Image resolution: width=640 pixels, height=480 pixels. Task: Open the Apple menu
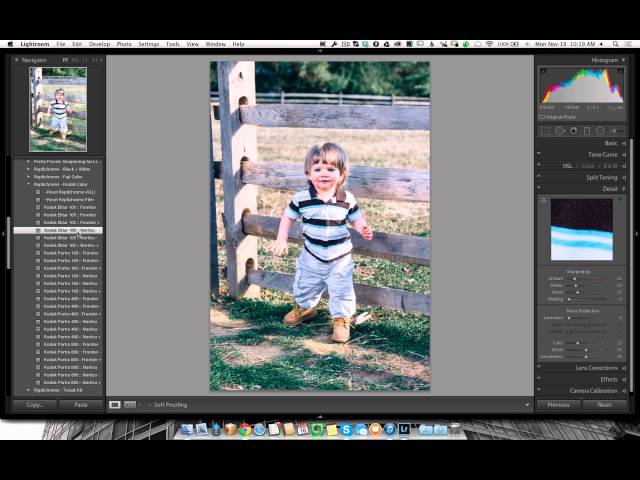pyautogui.click(x=11, y=44)
